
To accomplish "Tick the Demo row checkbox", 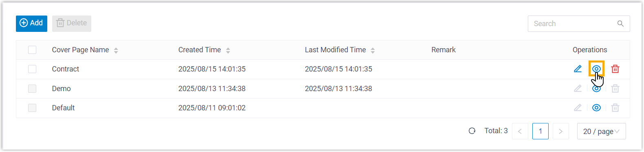I will coord(32,89).
